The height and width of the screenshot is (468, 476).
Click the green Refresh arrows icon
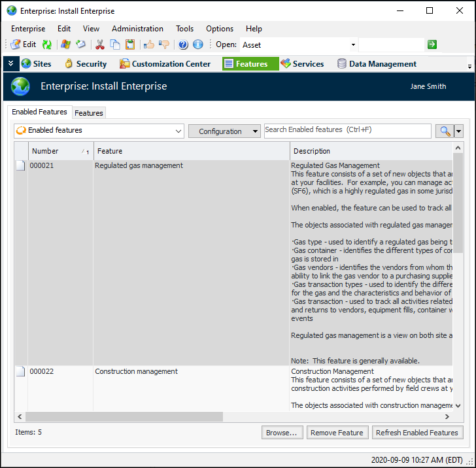click(47, 44)
